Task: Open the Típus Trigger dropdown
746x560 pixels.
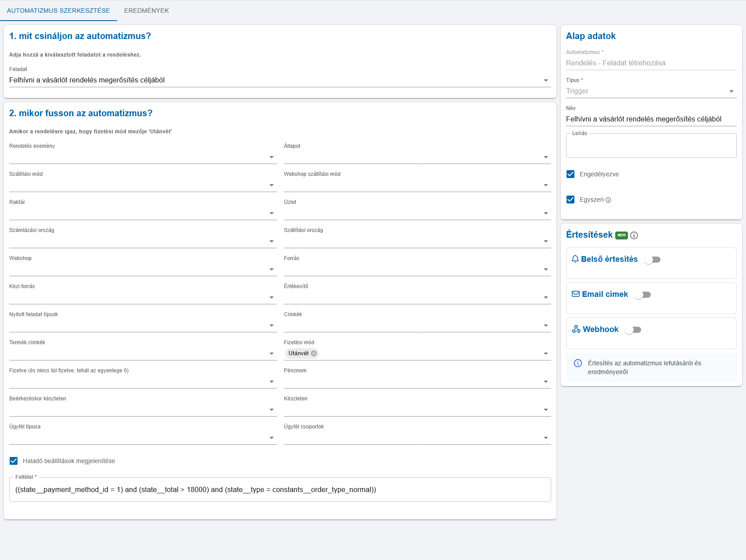Action: 651,91
